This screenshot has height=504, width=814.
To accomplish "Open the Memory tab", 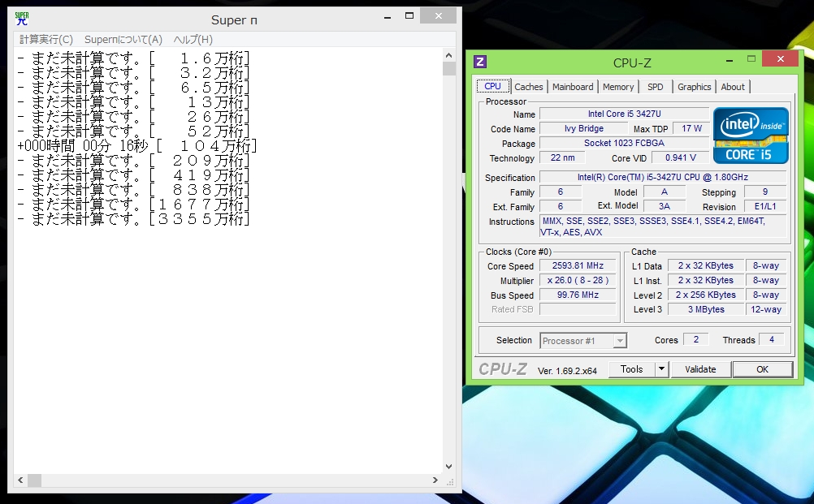I will (618, 87).
